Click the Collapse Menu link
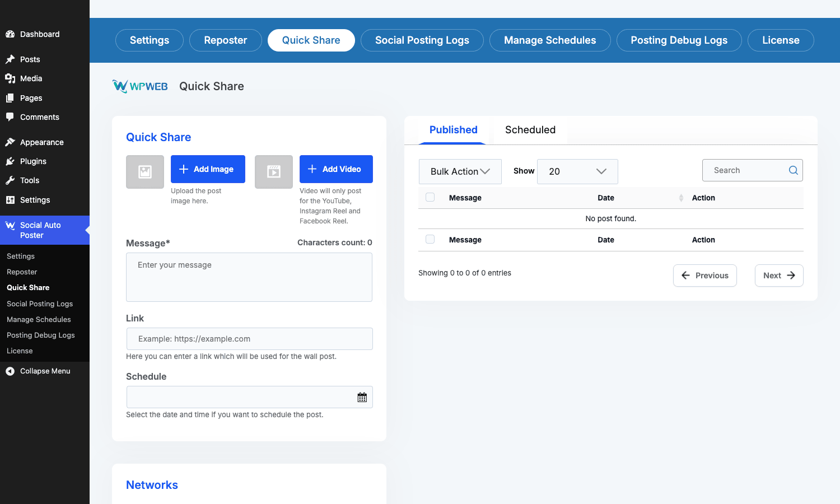Image resolution: width=840 pixels, height=504 pixels. [x=45, y=371]
